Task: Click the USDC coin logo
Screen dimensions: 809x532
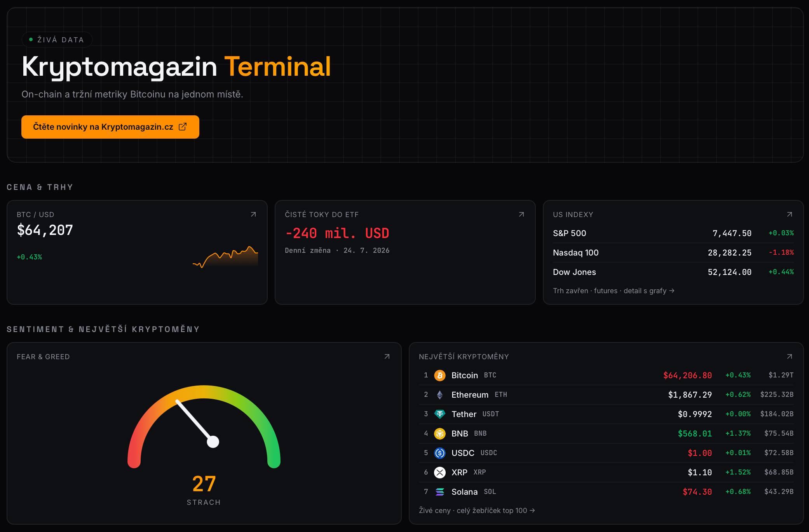Action: click(440, 453)
